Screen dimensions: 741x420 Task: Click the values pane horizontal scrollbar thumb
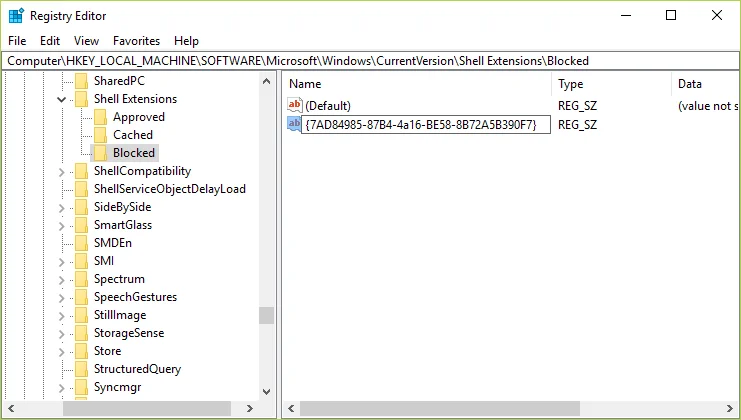click(439, 408)
